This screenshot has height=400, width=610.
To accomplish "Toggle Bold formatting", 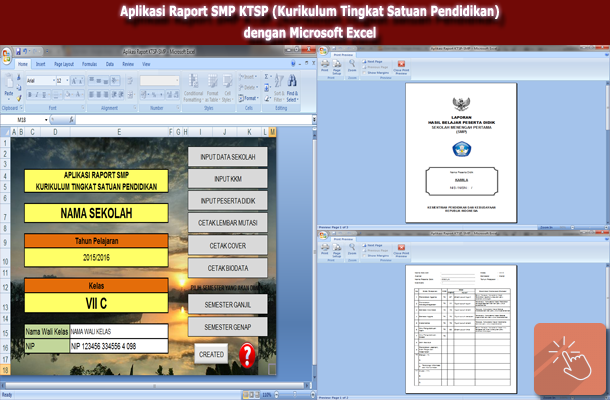I will 30,95.
